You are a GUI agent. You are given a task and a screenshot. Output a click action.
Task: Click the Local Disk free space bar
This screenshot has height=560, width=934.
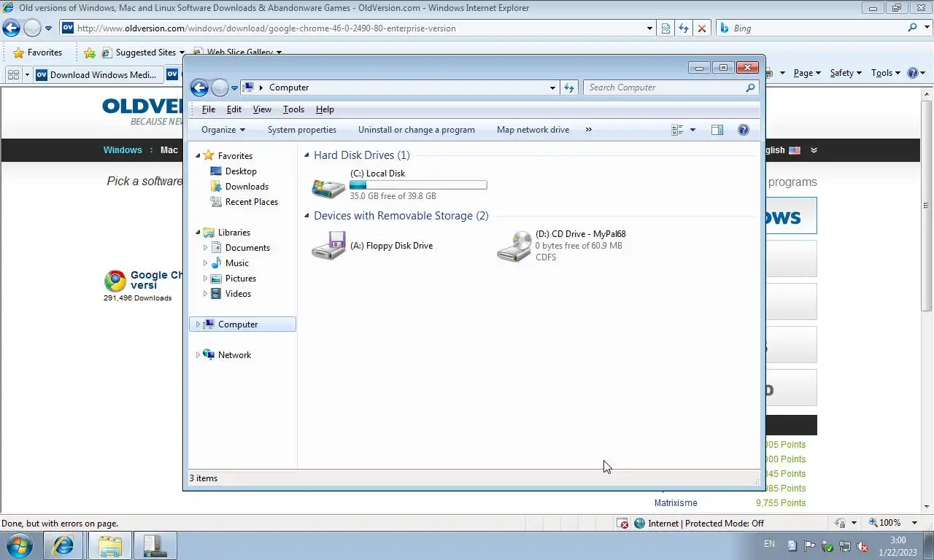click(x=418, y=185)
